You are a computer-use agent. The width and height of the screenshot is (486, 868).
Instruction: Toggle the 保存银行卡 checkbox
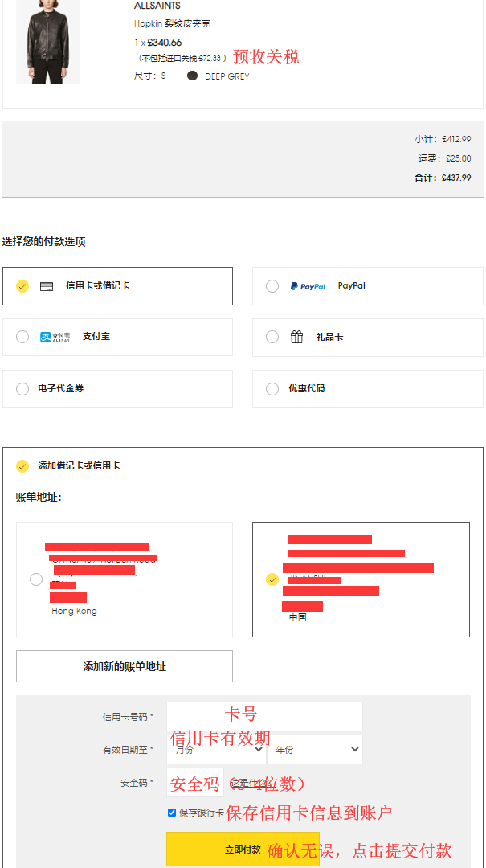point(172,813)
